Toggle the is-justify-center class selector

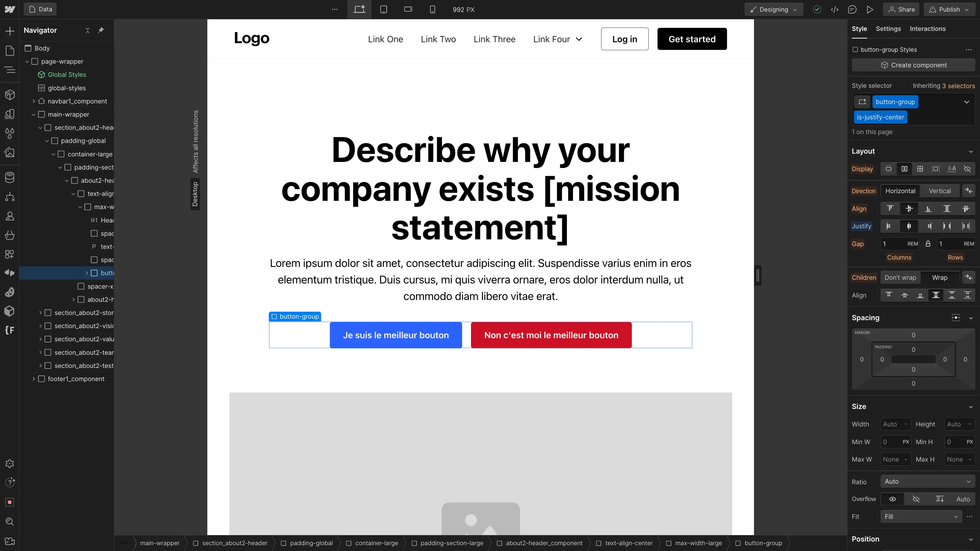pos(880,117)
